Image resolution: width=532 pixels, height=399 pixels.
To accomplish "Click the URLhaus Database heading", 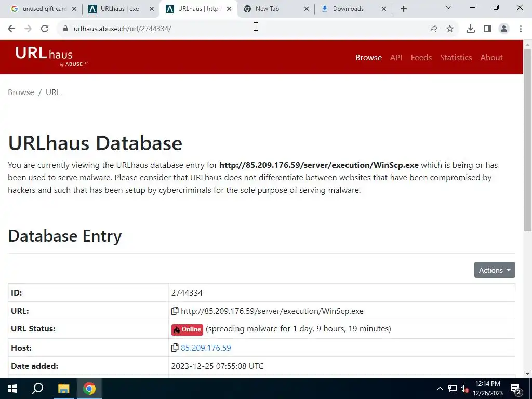I will pyautogui.click(x=95, y=143).
